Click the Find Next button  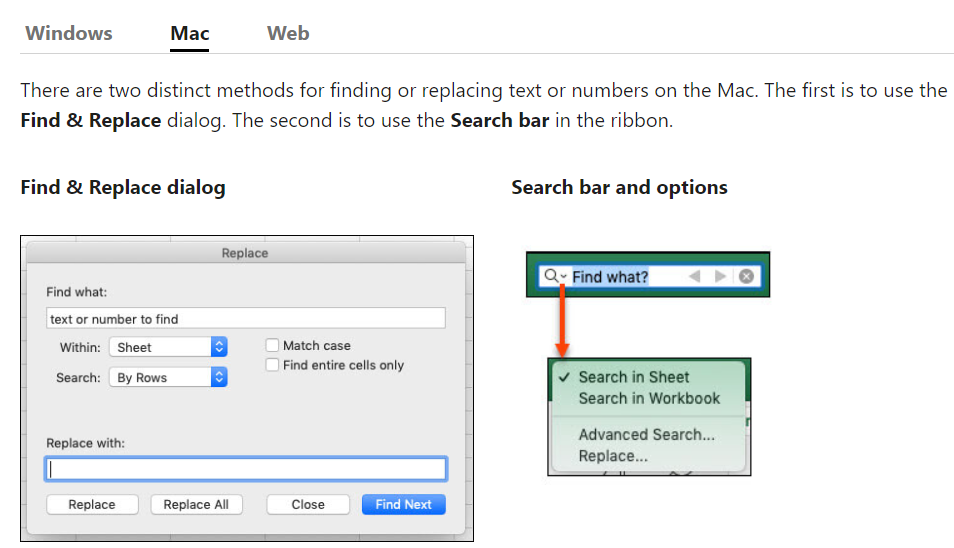(403, 504)
